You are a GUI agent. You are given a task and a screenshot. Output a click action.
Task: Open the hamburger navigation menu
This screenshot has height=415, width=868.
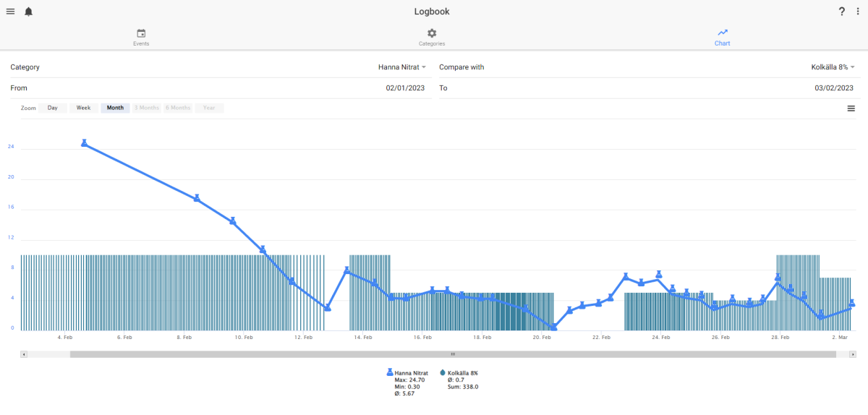10,12
